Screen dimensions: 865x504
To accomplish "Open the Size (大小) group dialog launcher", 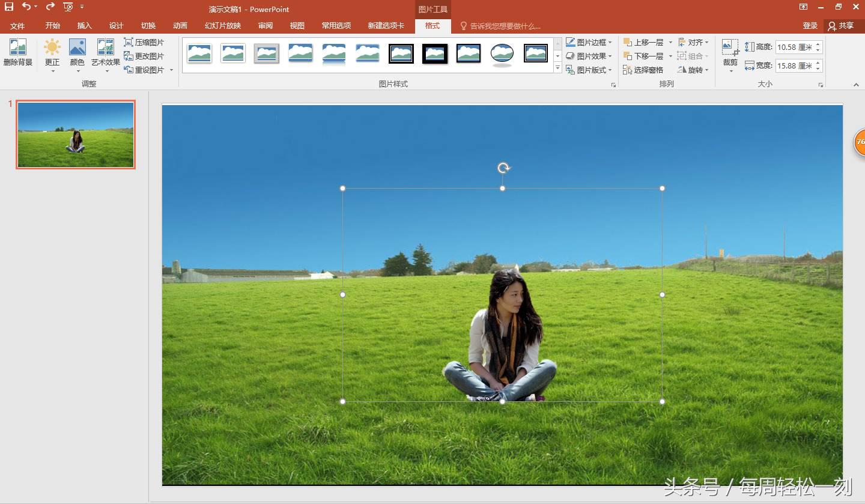I will (x=821, y=85).
